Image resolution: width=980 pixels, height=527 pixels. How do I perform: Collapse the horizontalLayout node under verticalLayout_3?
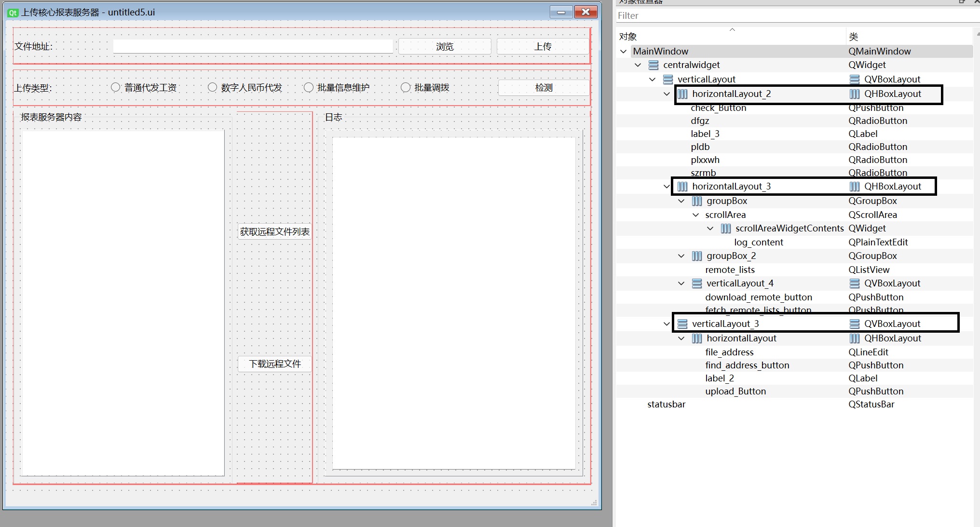(681, 338)
